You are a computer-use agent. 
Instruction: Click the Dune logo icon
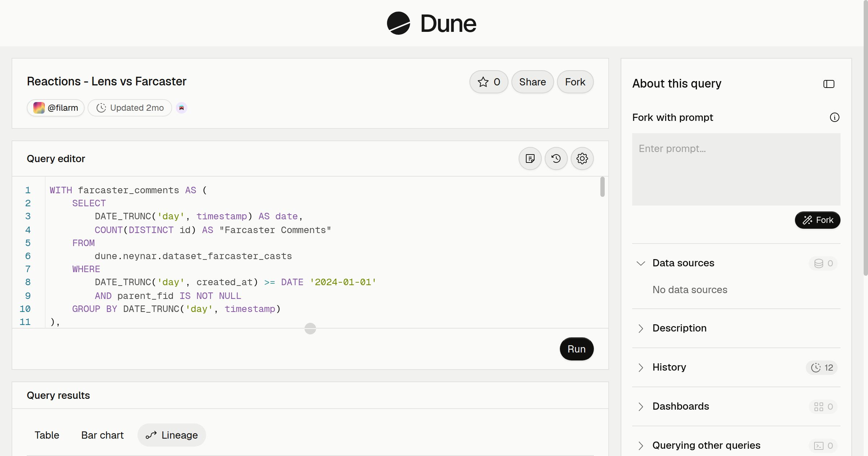(398, 23)
